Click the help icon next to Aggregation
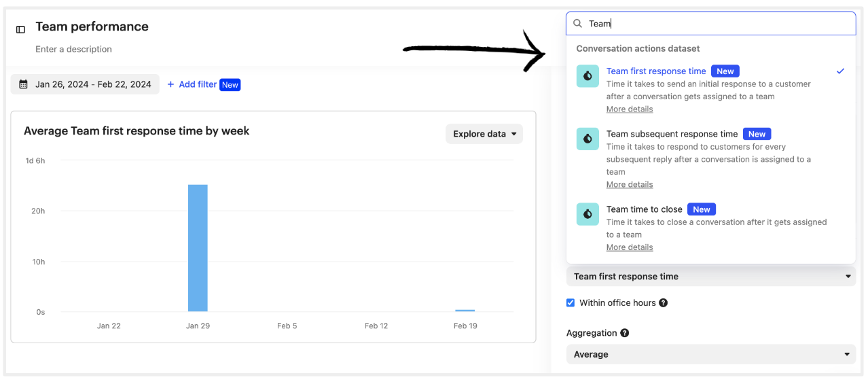868x382 pixels. coord(625,333)
